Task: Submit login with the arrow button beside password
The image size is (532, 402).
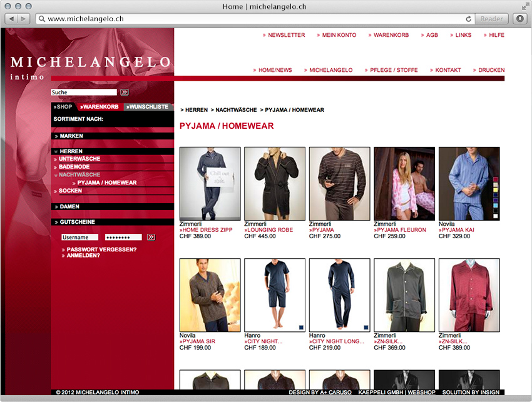Action: 151,238
